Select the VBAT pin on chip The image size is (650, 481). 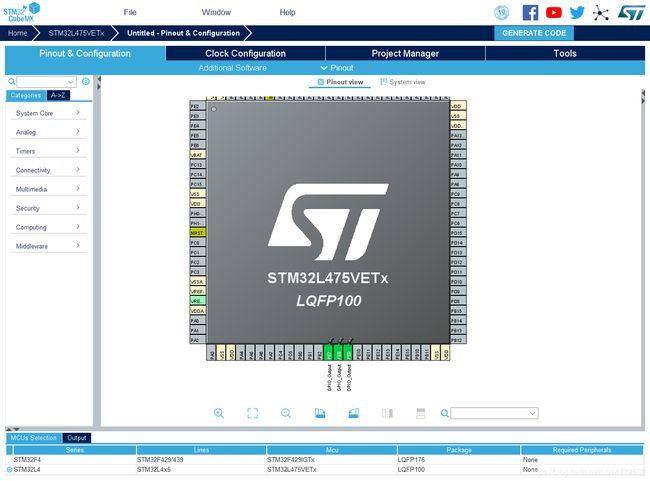coord(197,155)
